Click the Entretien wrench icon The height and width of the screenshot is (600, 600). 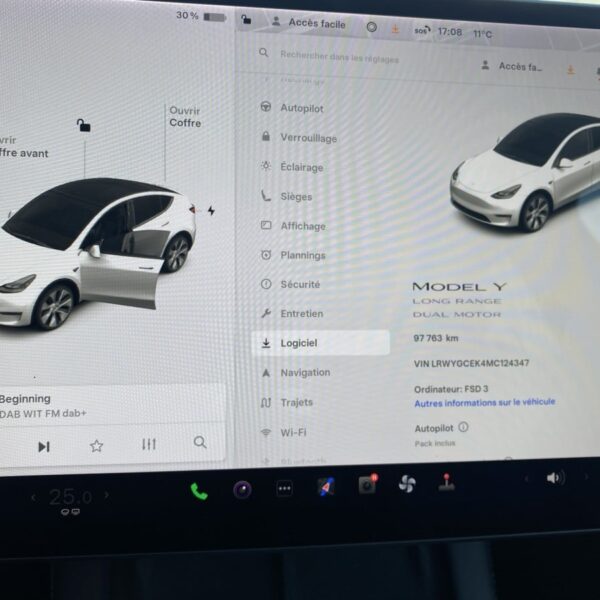pyautogui.click(x=266, y=314)
